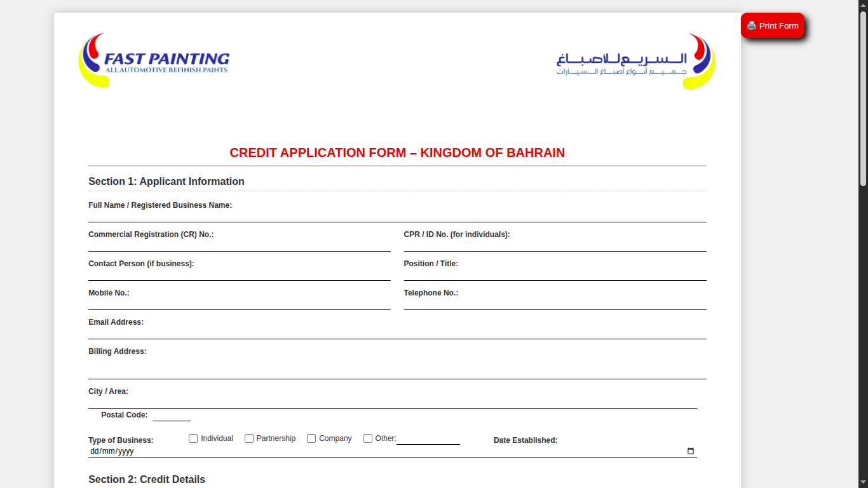Click the Telephone No. field

[x=555, y=304]
